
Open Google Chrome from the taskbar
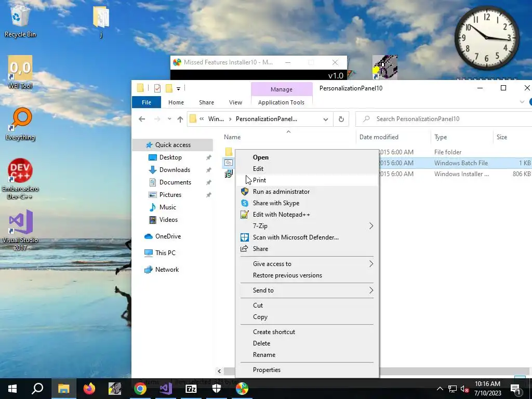[140, 389]
